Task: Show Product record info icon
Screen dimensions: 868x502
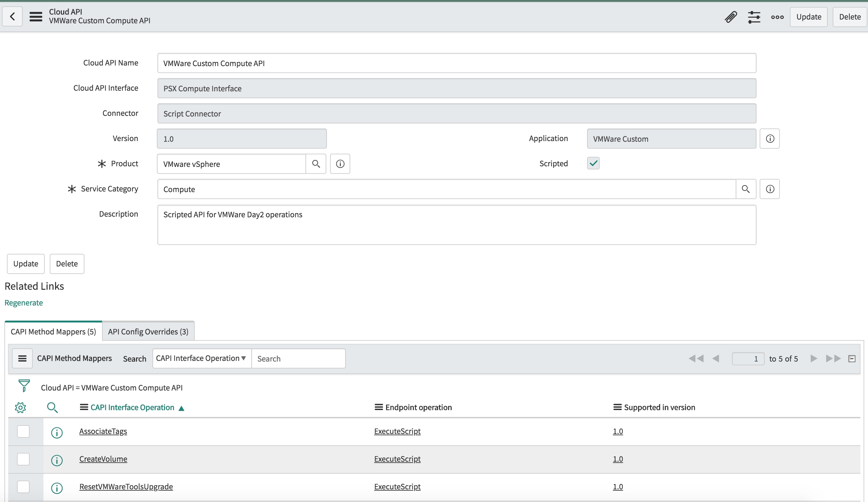Action: click(x=340, y=163)
